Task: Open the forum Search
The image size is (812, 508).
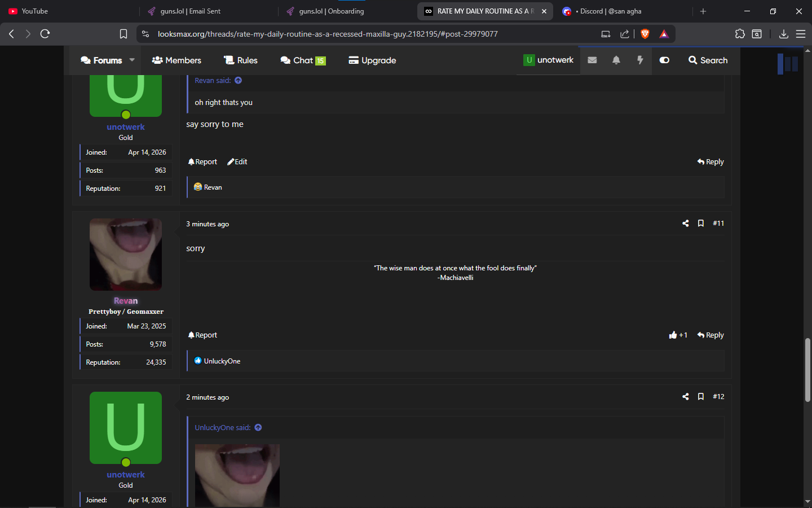Action: click(708, 60)
